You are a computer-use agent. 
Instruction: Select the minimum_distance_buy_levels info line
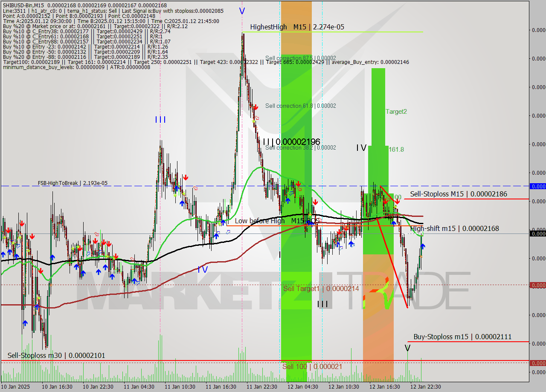click(x=77, y=67)
